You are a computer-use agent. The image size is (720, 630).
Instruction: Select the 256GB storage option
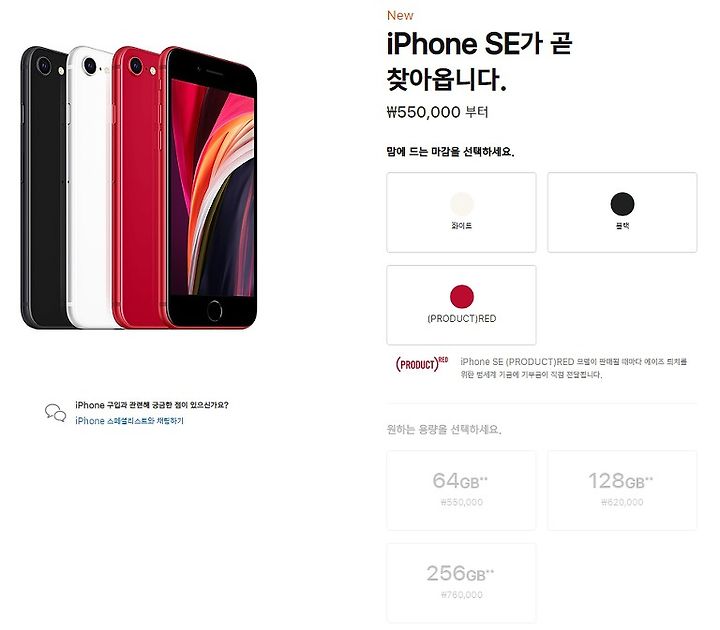(x=461, y=583)
